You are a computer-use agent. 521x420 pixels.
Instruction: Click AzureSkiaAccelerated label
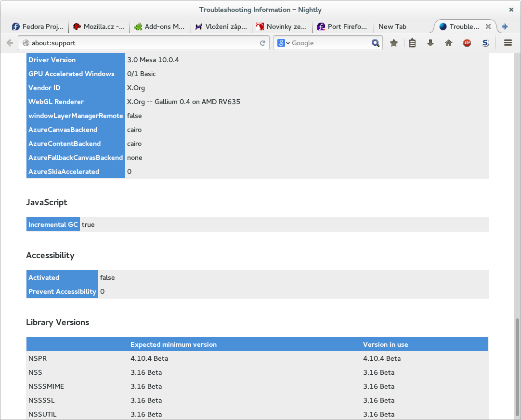click(x=64, y=171)
